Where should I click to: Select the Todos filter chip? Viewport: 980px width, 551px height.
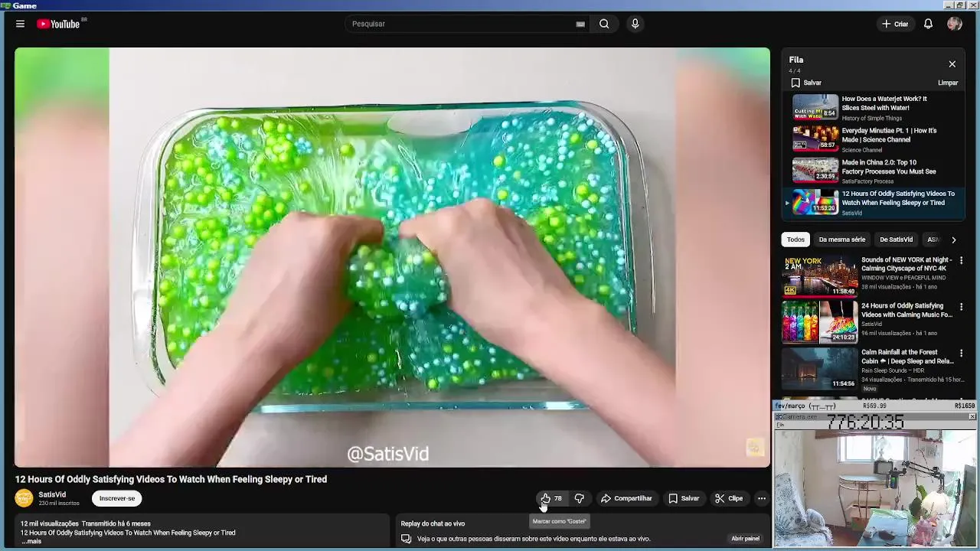795,240
